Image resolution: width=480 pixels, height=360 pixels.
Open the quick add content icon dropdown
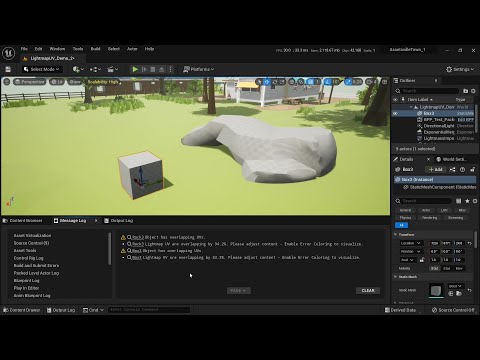78,69
